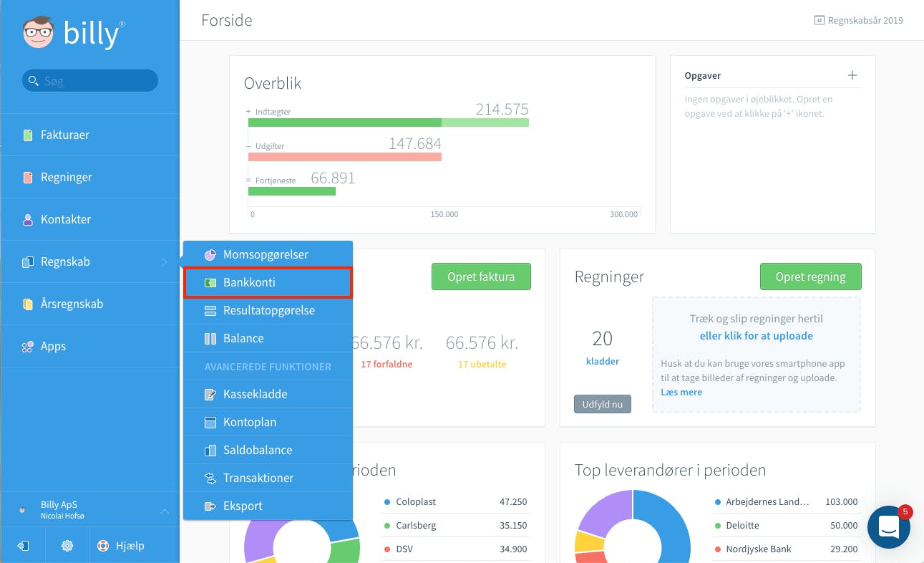Viewport: 924px width, 563px height.
Task: Click the Resultatopgørelse list icon
Action: point(210,311)
